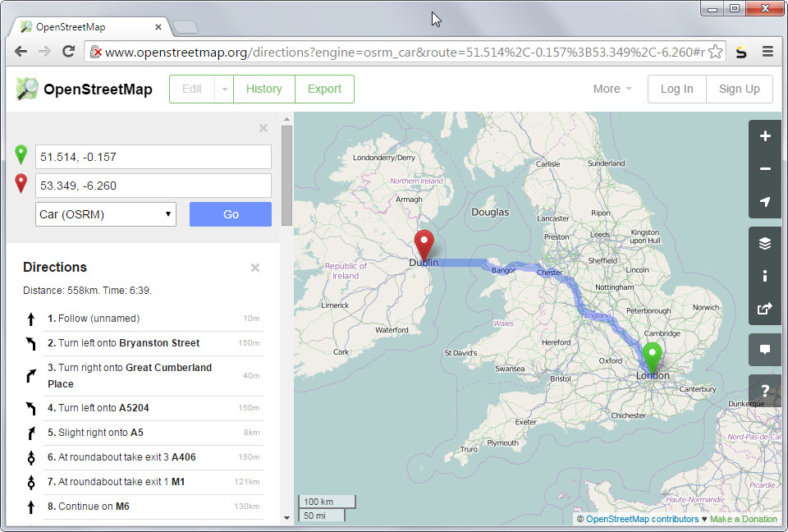Select step 5 Slight right onto A5
The width and height of the screenshot is (788, 532).
pos(143,433)
